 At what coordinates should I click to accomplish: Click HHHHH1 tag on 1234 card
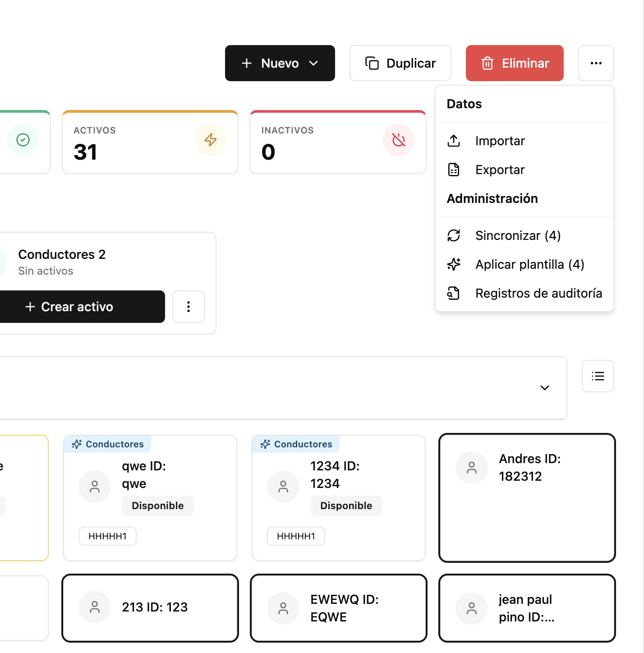(296, 536)
